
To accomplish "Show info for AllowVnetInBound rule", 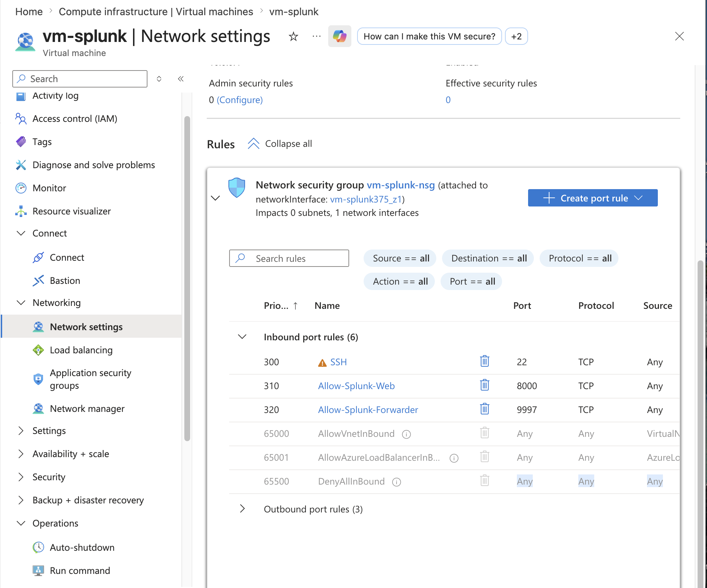I will click(406, 434).
